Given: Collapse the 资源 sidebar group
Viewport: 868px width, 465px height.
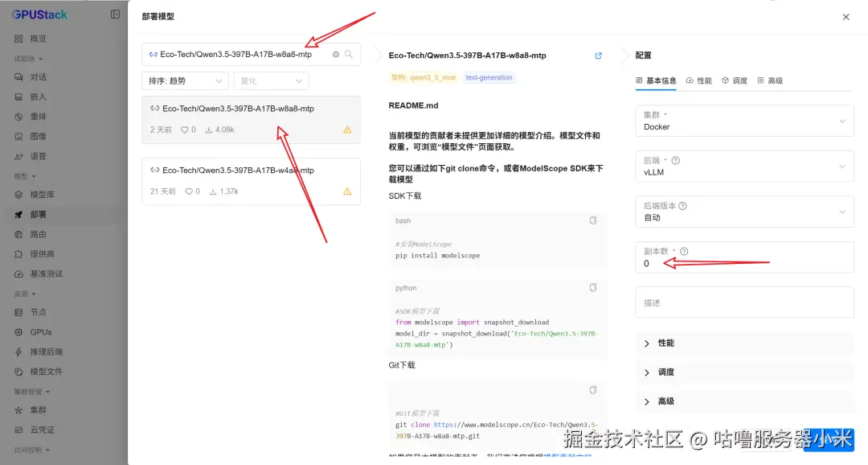Looking at the screenshot, I should (x=24, y=294).
